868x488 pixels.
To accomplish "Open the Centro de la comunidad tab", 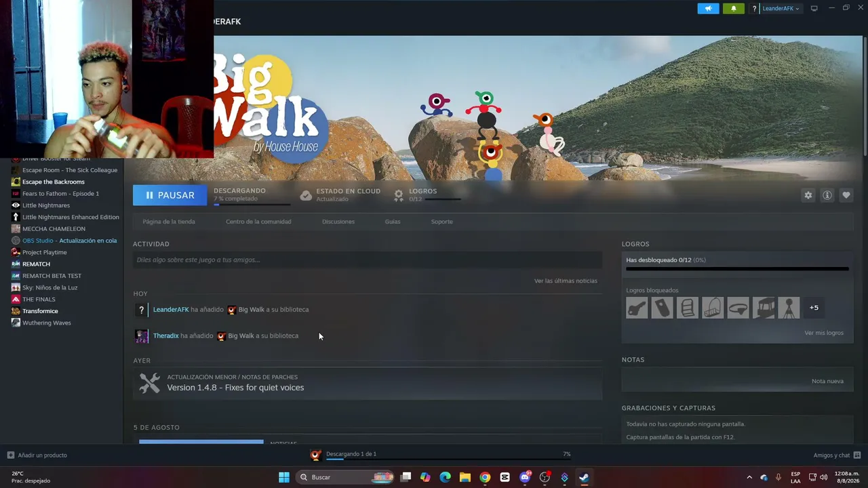I will (x=258, y=222).
